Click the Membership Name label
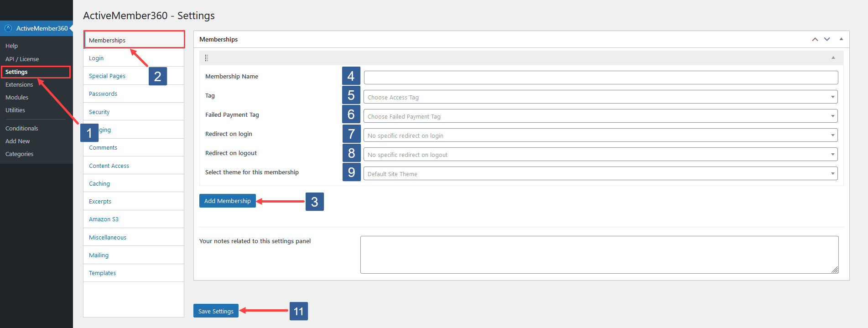868x328 pixels. 232,76
